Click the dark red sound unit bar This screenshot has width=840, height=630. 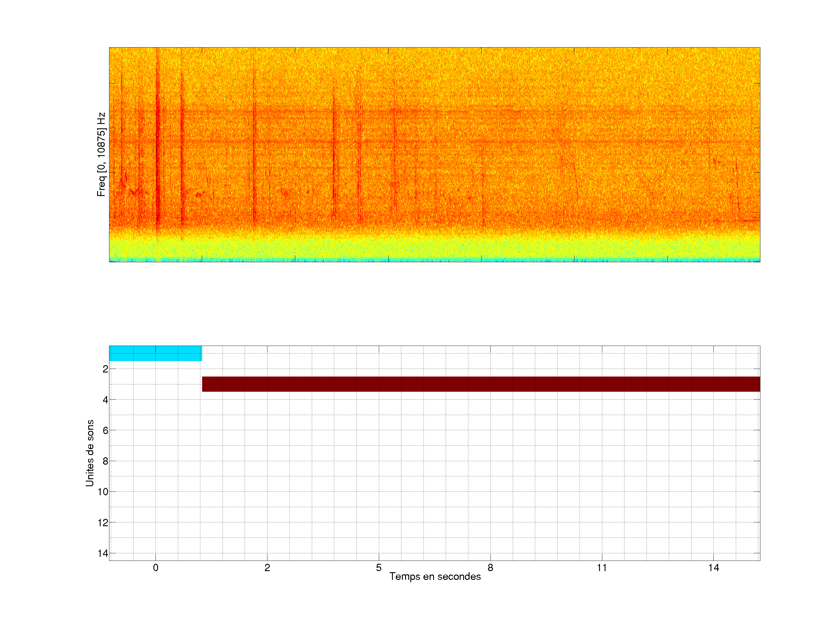click(x=481, y=384)
